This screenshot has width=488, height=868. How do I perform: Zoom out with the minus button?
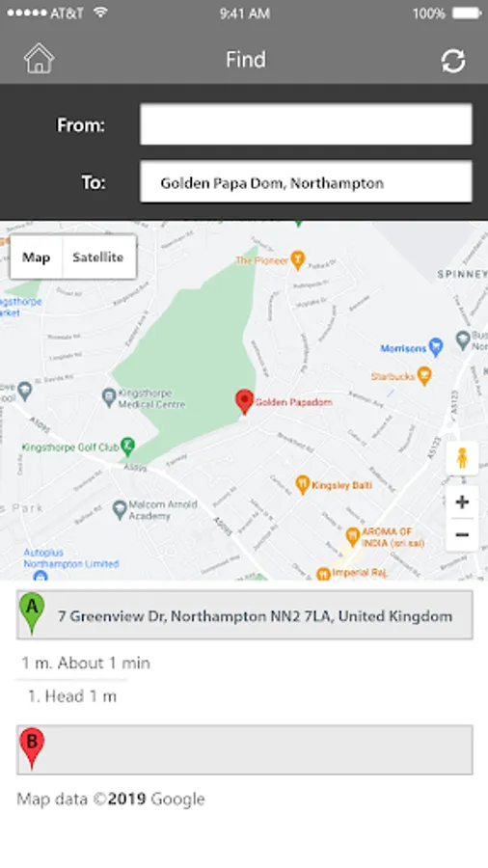[462, 534]
